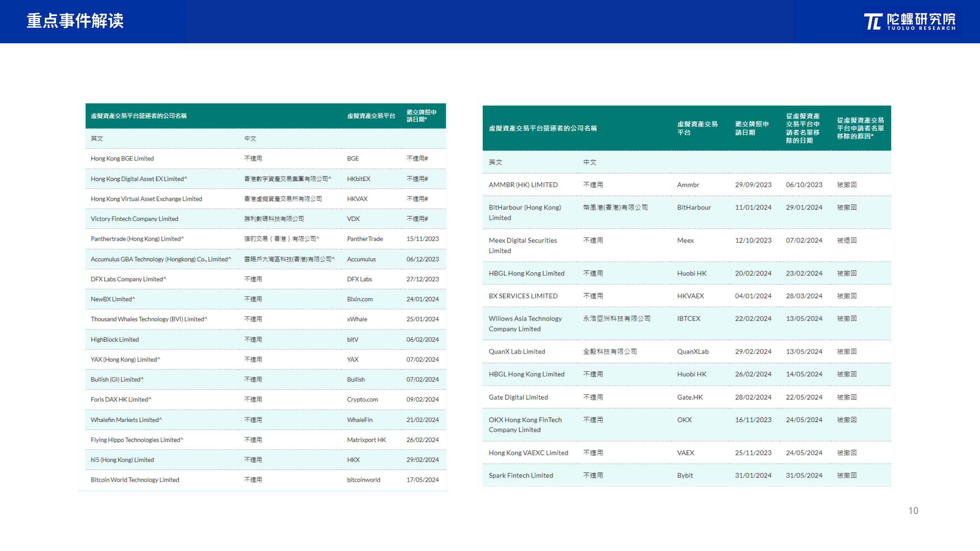Screen dimensions: 980x551
Task: Click the Tuoluo Research logo icon
Action: 873,21
